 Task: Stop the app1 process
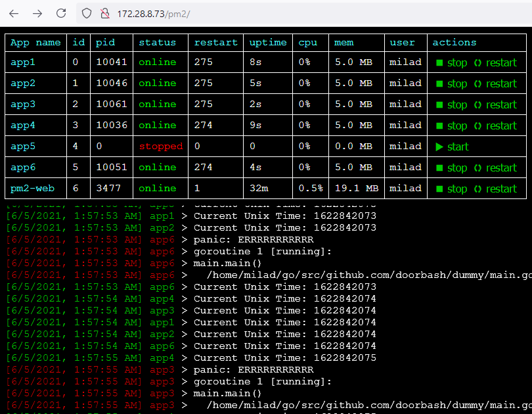coord(451,63)
